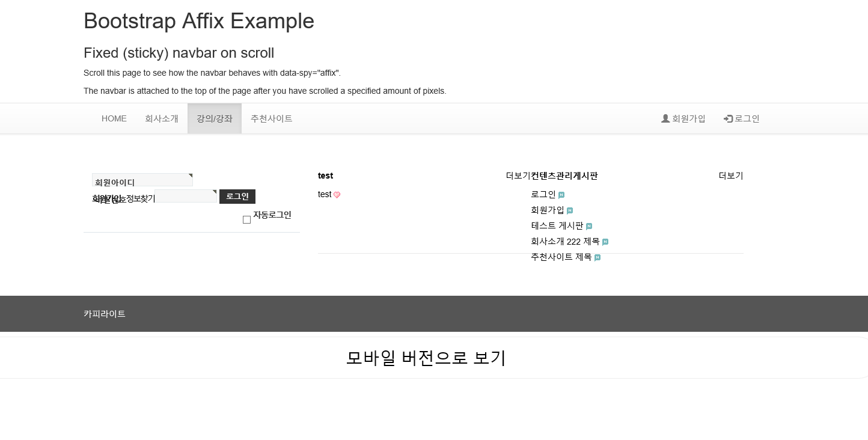This screenshot has width=868, height=440.
Task: Open the 회사소개 navbar menu item
Action: click(162, 118)
